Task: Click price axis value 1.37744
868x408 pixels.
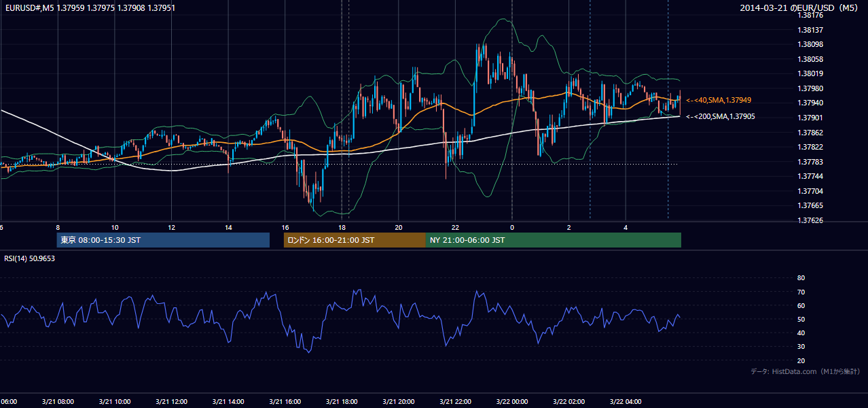Action: [810, 176]
